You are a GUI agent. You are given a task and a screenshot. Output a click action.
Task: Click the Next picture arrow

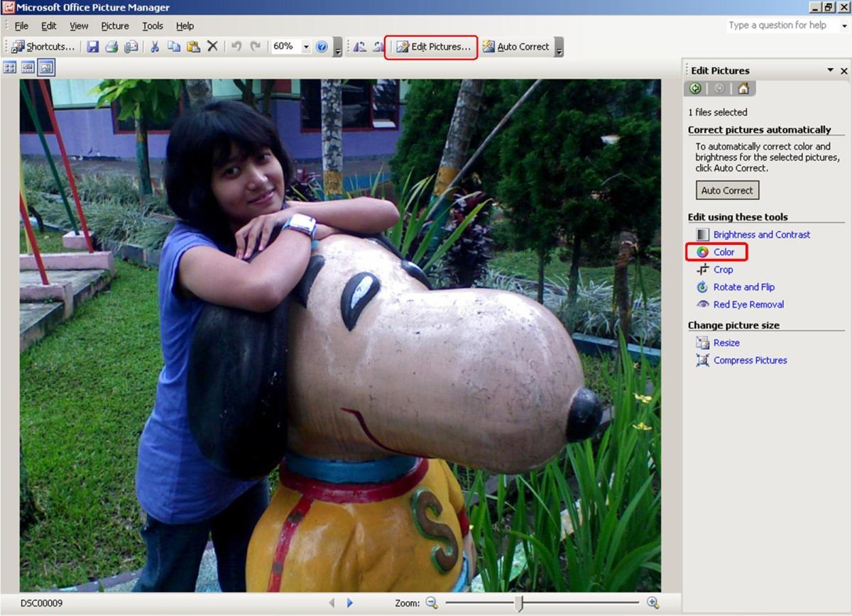(x=350, y=603)
